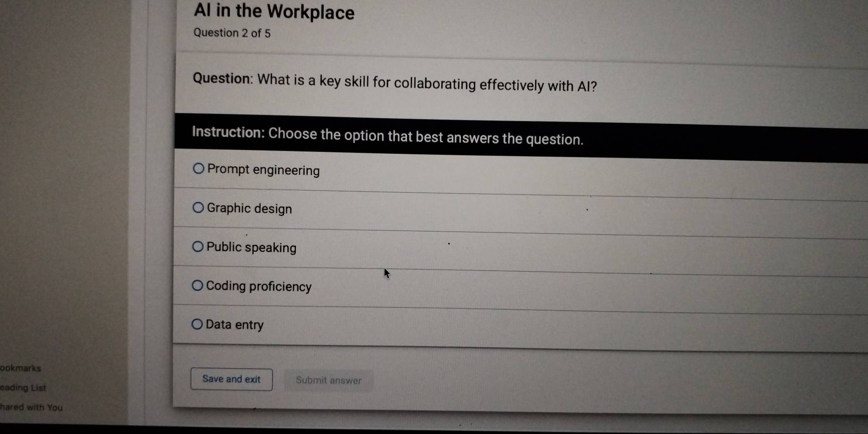Pick the Coding proficiency radio circle
868x434 pixels.
(x=197, y=285)
